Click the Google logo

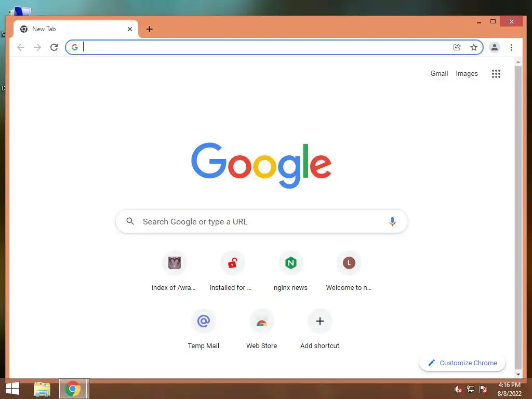pyautogui.click(x=261, y=165)
